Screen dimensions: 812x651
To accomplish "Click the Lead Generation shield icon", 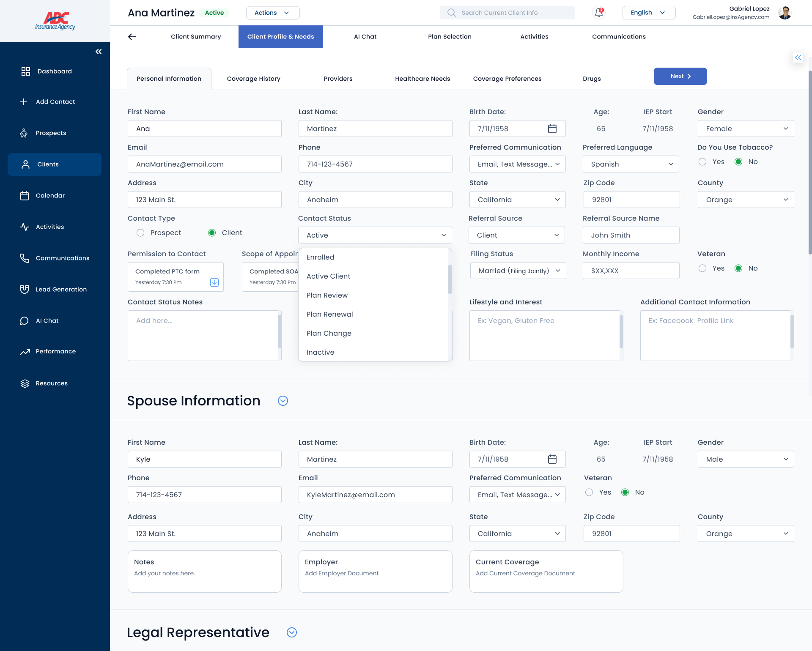I will coord(25,289).
